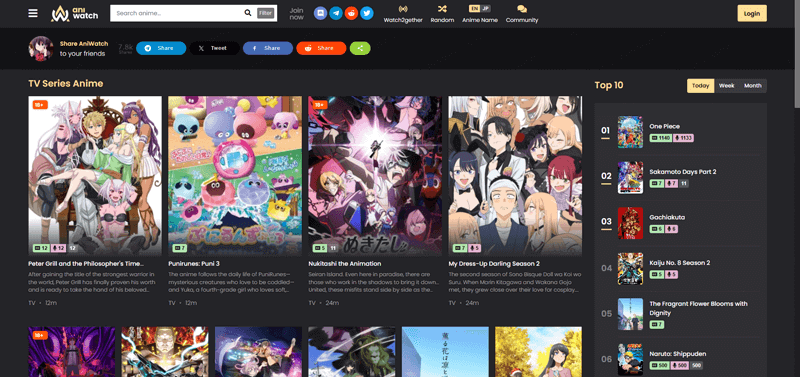Click the One Piece thumbnail in Top 10
800x377 pixels.
[630, 132]
